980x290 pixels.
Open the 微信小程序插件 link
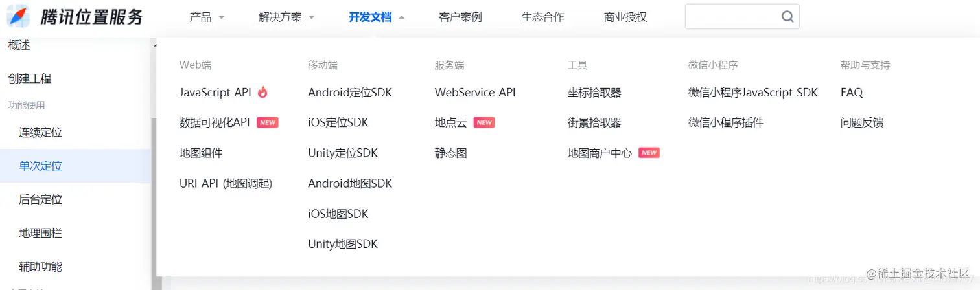pos(726,122)
